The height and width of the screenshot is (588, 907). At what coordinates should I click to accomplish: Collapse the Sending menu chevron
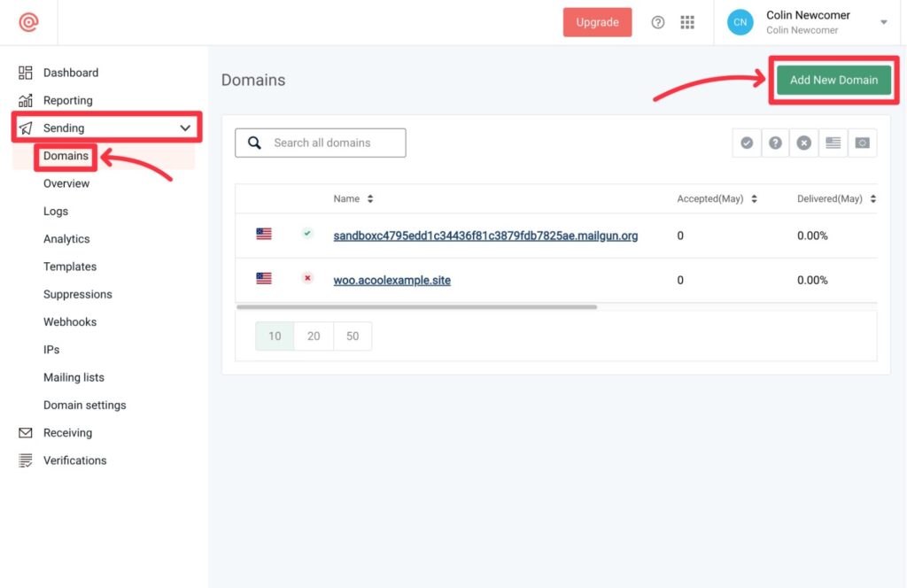[185, 128]
